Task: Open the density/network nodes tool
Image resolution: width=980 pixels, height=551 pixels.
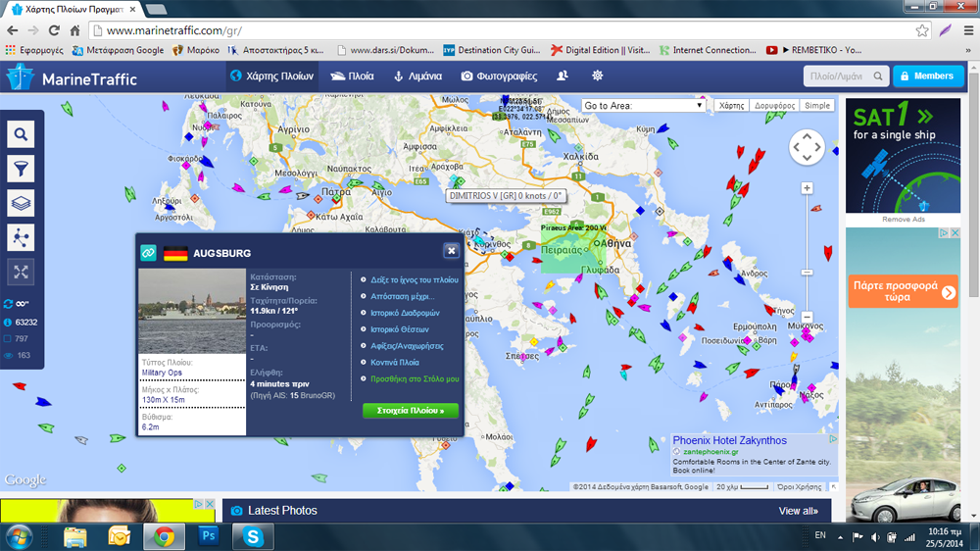Action: [x=21, y=237]
